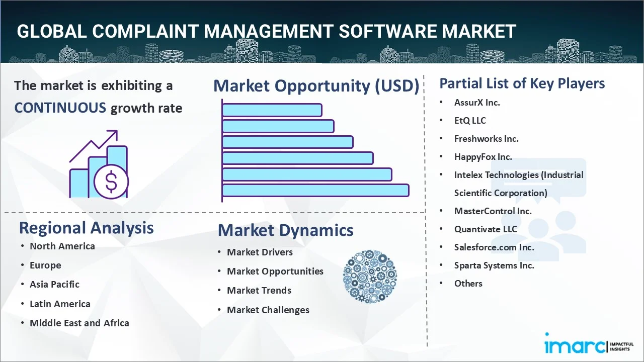Screen dimensions: 644x362
Task: Click the Market Opportunity (USD) heading
Action: click(316, 86)
